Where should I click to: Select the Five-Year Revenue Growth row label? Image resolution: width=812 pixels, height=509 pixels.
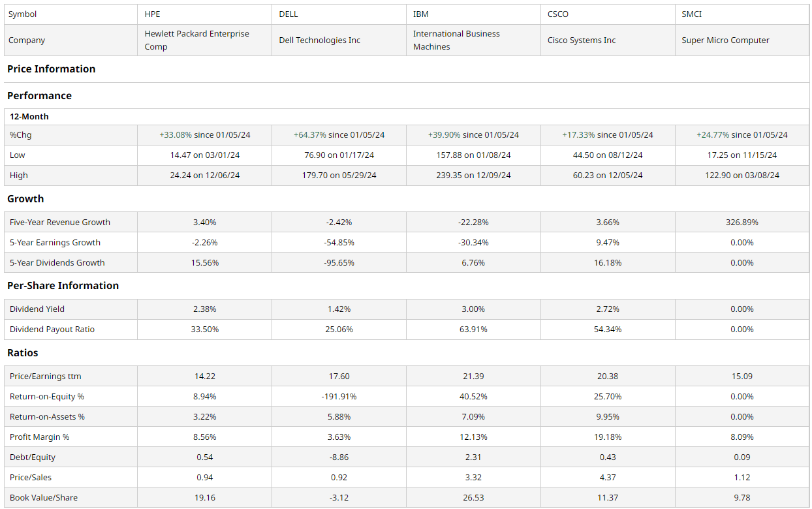(x=60, y=223)
